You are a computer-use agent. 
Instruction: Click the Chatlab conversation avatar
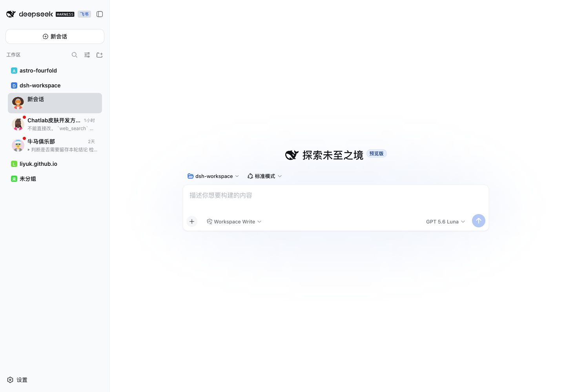(x=18, y=124)
